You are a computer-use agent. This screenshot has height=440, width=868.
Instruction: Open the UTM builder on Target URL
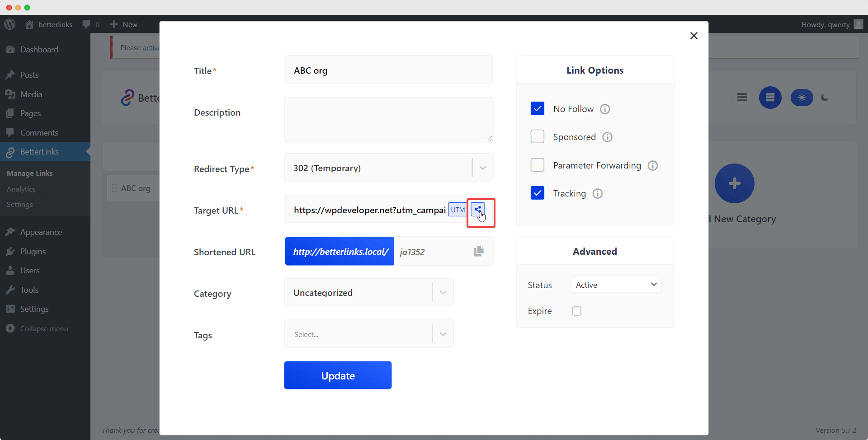458,210
